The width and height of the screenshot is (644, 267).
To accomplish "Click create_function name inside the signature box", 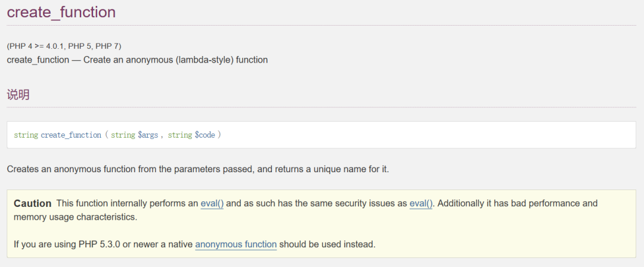I will (x=71, y=135).
